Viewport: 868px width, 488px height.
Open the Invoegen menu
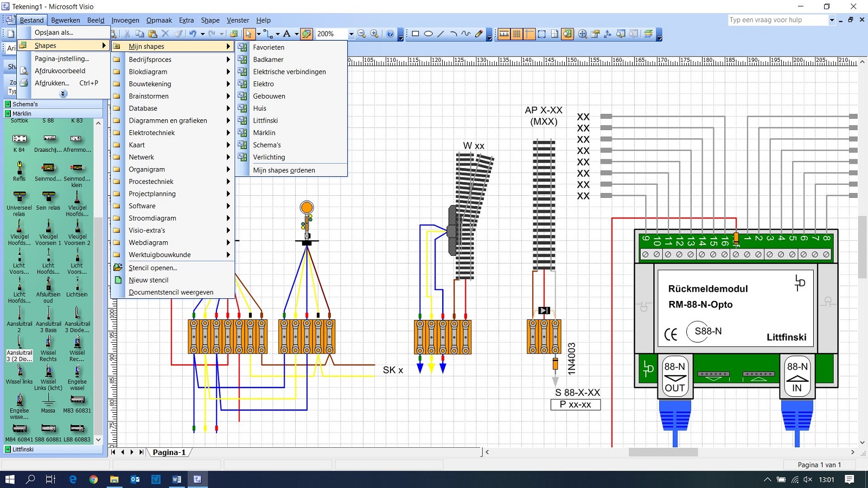pyautogui.click(x=125, y=20)
